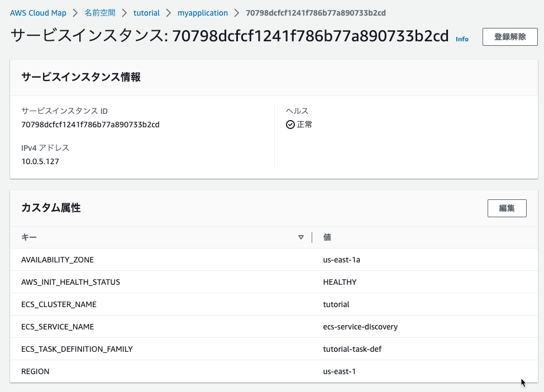Screen dimensions: 544x392
Task: Select the AVAILABILITY_ZONE row
Action: pos(274,260)
